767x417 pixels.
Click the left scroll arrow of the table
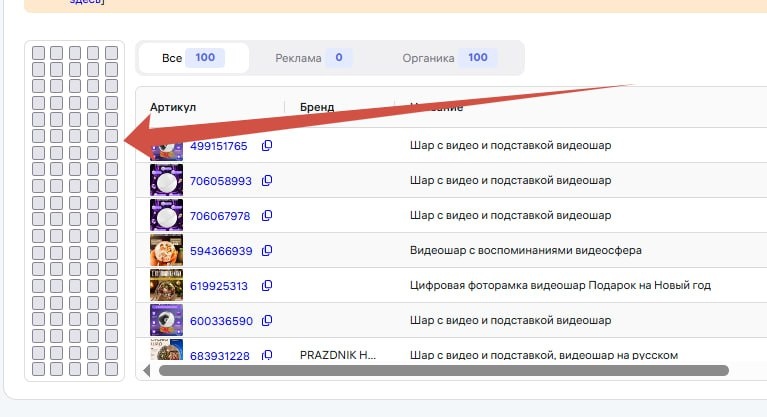click(147, 371)
